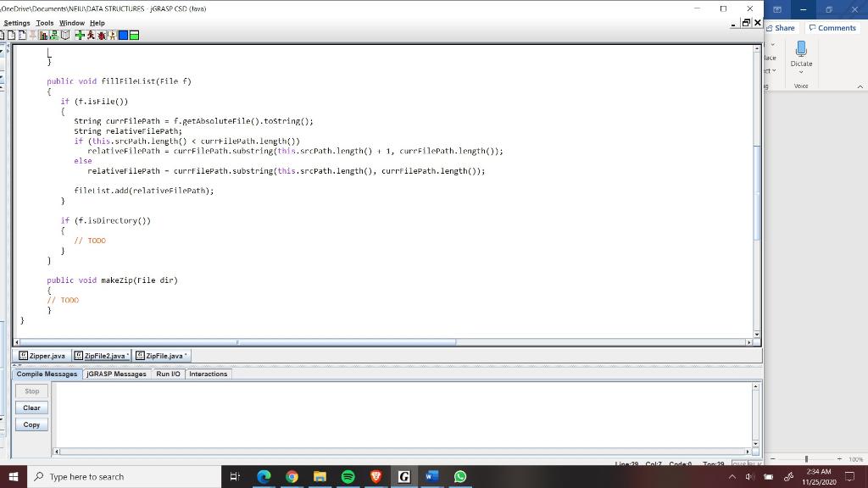
Task: Compile the current file with the green plus icon
Action: tap(80, 35)
